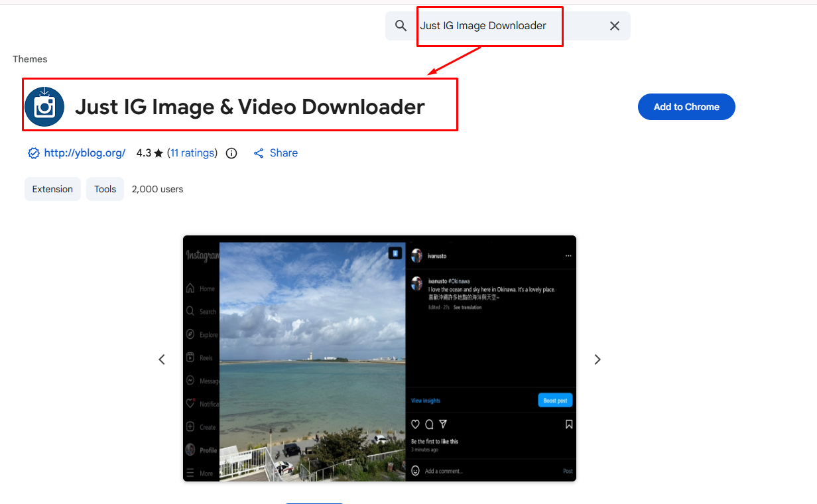Viewport: 817px width, 504px height.
Task: Click the comment bubble icon under the post
Action: pos(429,424)
